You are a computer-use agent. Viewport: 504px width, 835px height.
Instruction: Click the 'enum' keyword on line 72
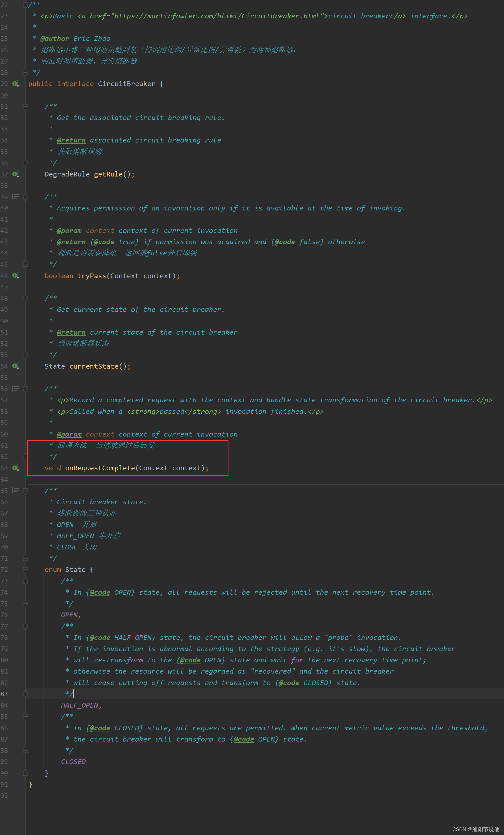pyautogui.click(x=53, y=570)
